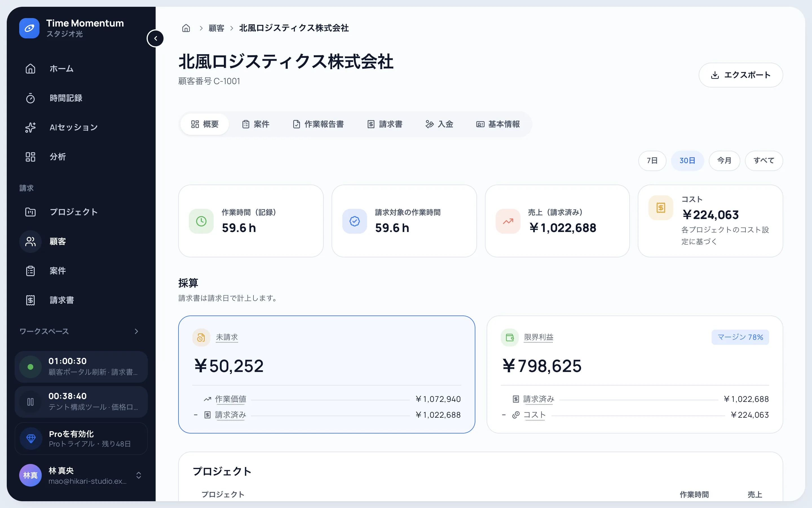Click the エクスポート button

(741, 75)
